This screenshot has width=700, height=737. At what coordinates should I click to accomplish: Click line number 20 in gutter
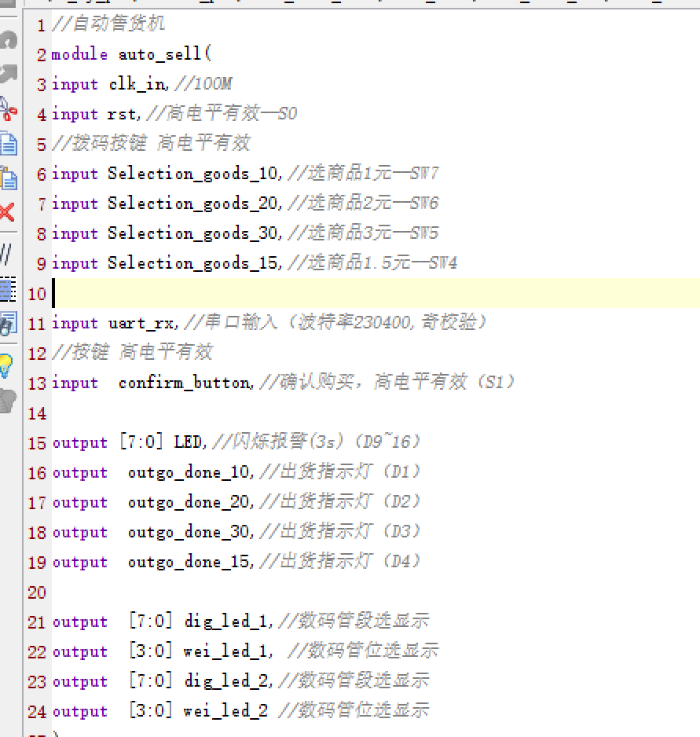(x=37, y=592)
